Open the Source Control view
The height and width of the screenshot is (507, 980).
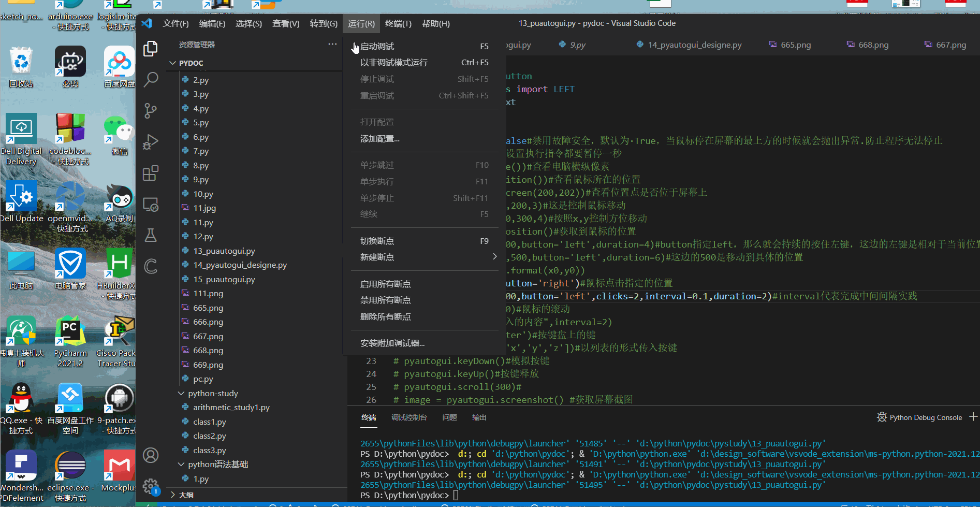(151, 111)
